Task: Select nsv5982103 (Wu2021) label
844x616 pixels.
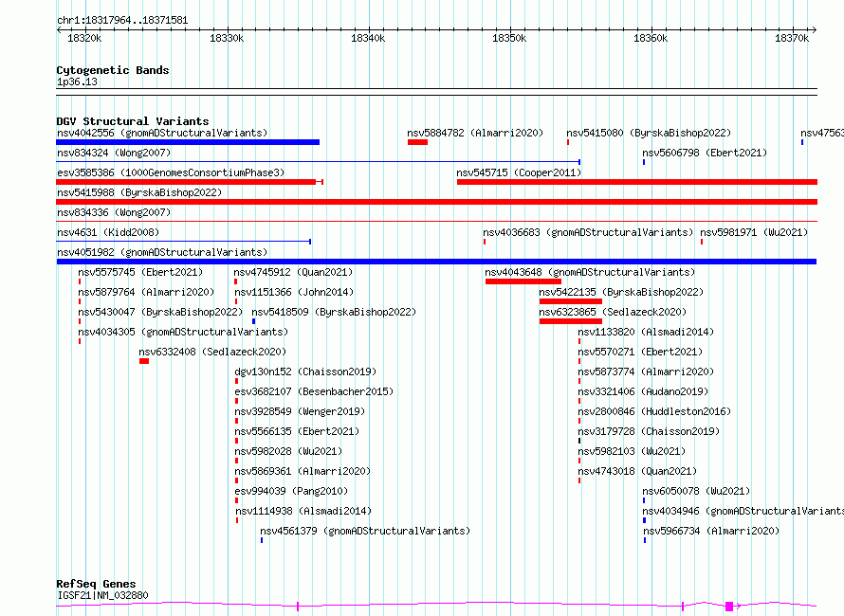Action: [x=632, y=451]
